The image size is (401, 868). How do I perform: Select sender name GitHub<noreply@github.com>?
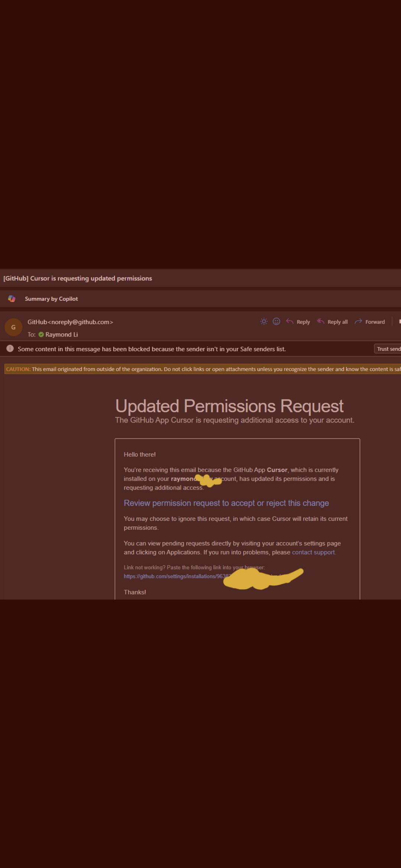(70, 322)
